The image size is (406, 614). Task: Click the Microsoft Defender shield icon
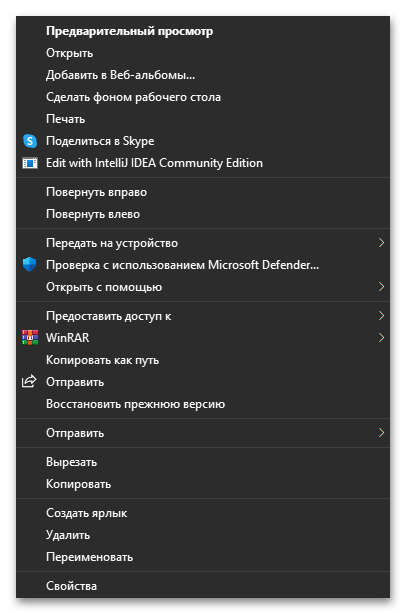coord(30,265)
